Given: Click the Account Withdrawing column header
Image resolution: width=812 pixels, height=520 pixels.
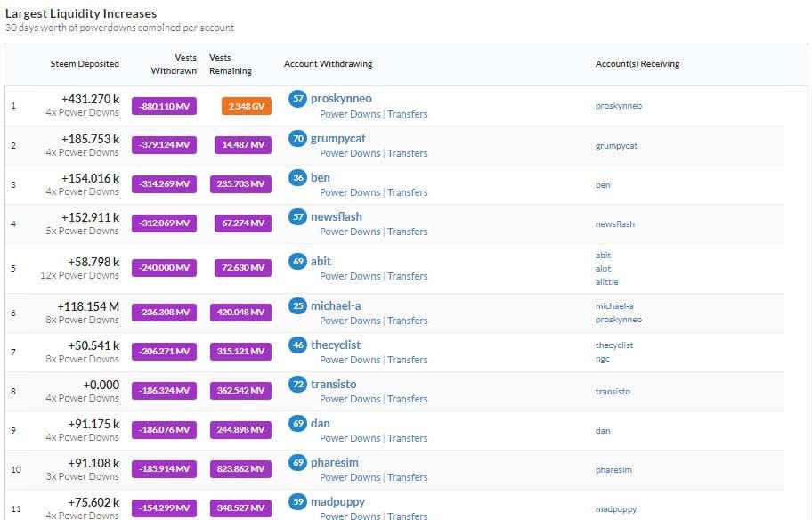Looking at the screenshot, I should click(x=329, y=64).
